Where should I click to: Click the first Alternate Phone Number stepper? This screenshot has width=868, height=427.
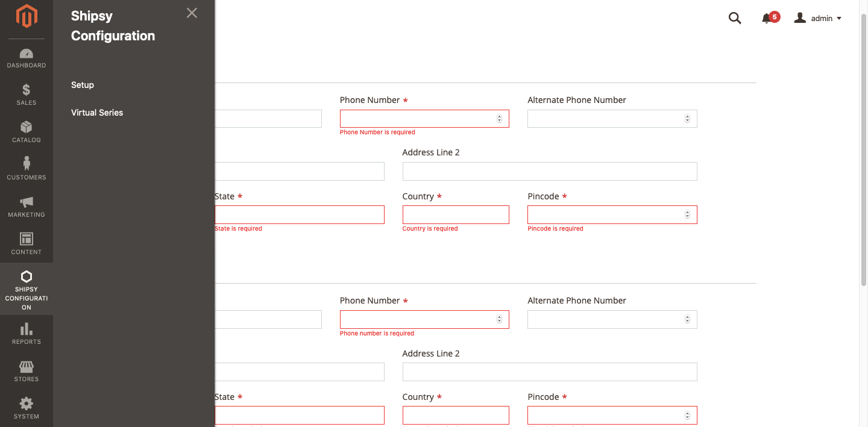click(687, 119)
